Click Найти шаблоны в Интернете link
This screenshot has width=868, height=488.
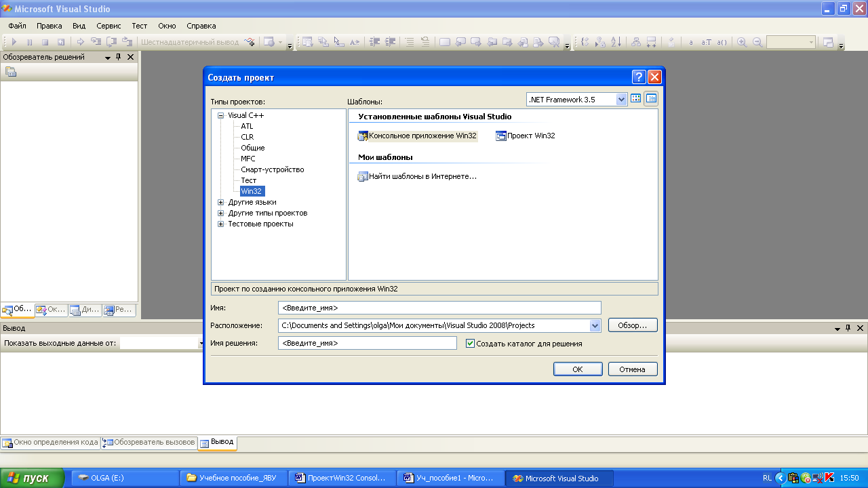pyautogui.click(x=417, y=176)
